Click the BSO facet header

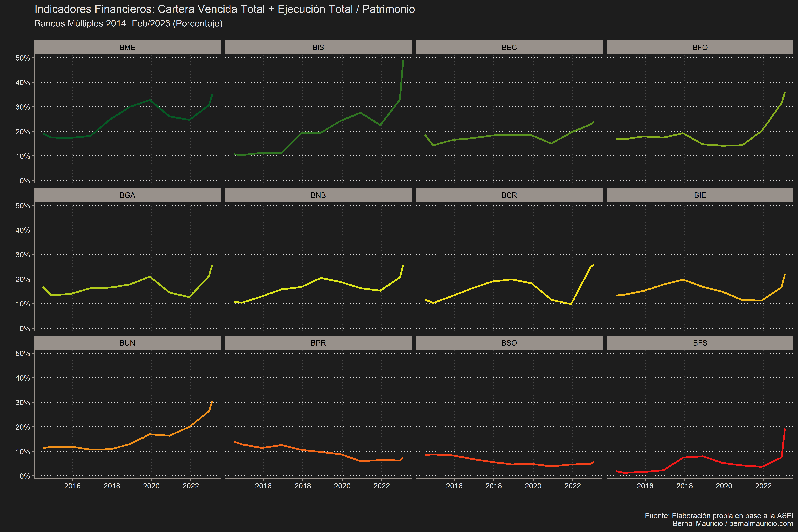[x=509, y=343]
